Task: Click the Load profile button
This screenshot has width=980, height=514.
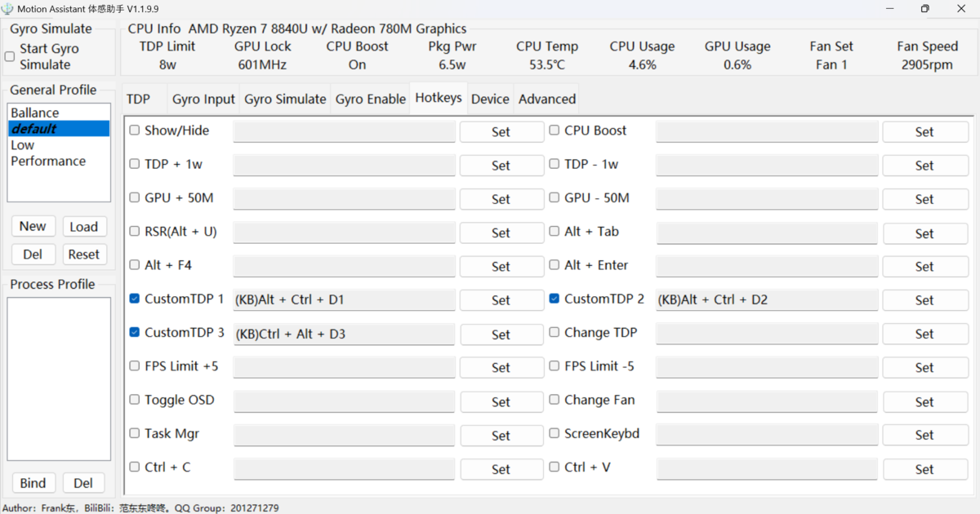Action: point(83,227)
